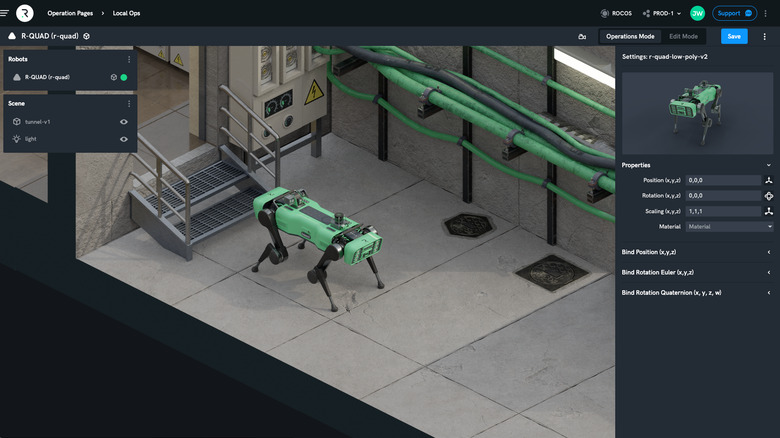Viewport: 780px width, 438px height.
Task: Open the Support chat button
Action: pos(735,13)
